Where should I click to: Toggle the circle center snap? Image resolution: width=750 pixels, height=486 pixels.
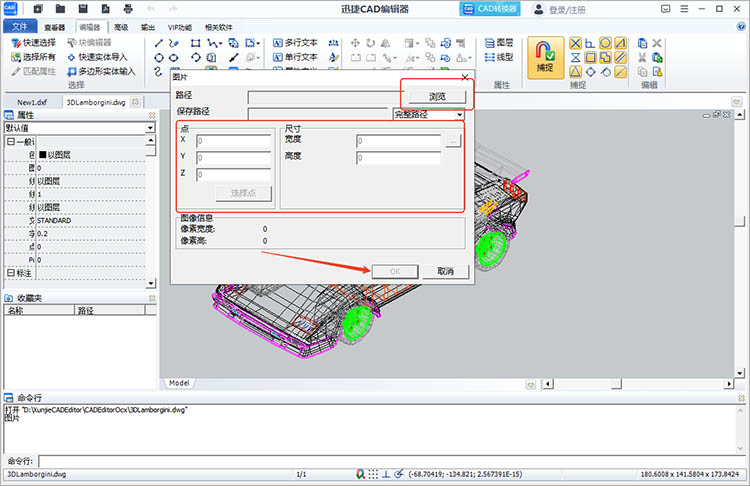pos(605,44)
